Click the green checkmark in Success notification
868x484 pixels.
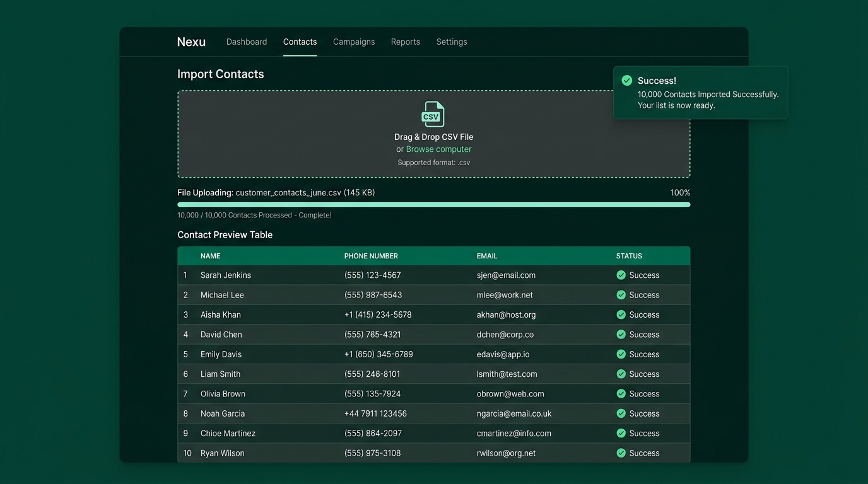(x=626, y=81)
